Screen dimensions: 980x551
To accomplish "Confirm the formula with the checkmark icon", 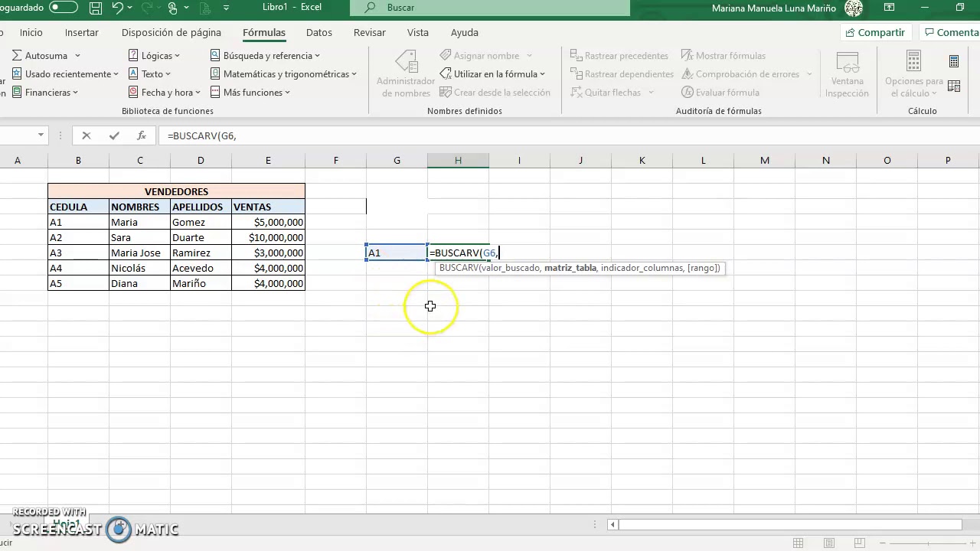I will coord(114,135).
